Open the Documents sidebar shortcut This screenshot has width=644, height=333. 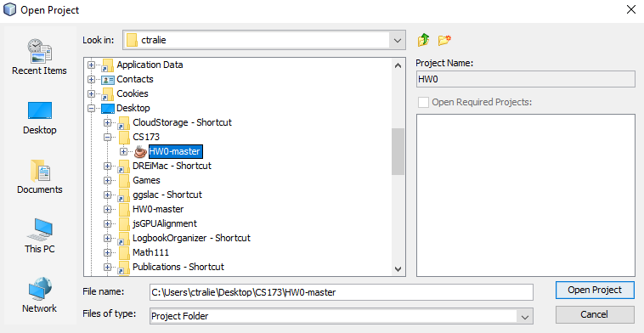[39, 178]
